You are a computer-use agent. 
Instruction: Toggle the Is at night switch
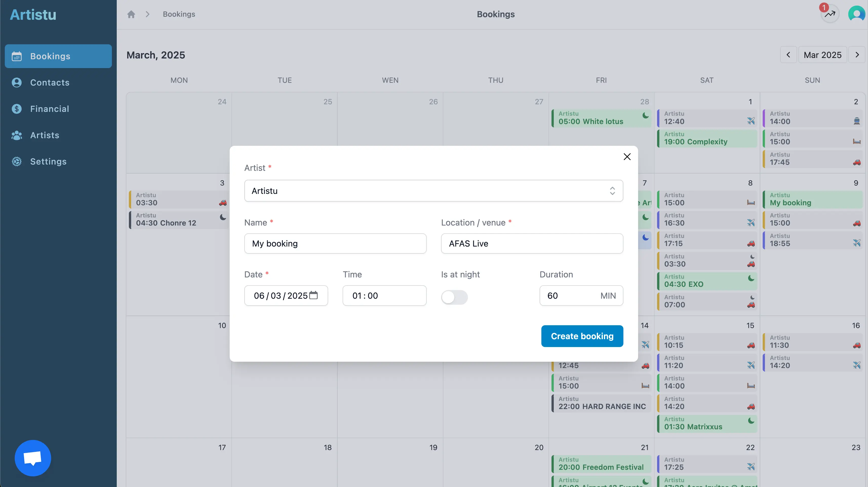tap(454, 297)
